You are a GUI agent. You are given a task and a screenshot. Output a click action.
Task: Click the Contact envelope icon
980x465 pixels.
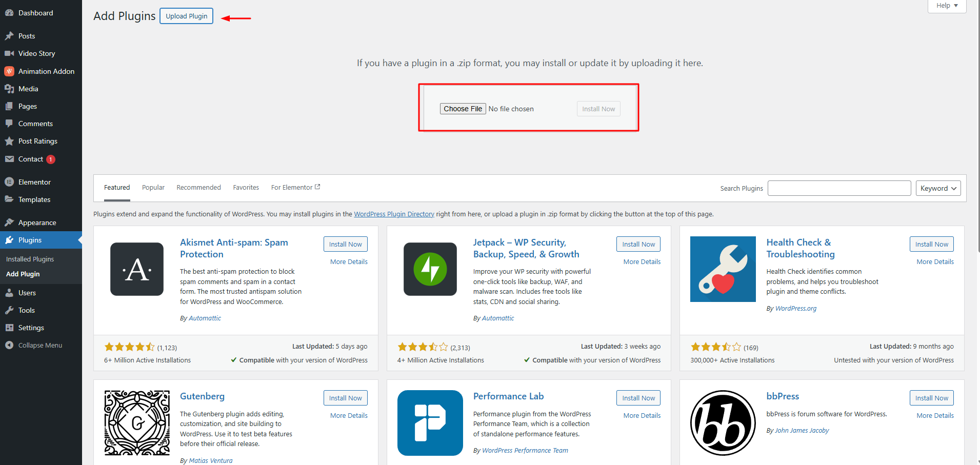[9, 159]
